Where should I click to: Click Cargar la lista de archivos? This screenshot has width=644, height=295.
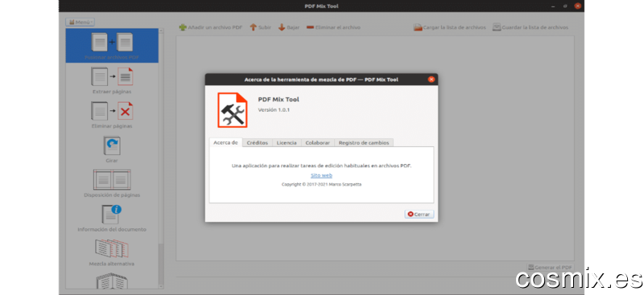pos(450,27)
